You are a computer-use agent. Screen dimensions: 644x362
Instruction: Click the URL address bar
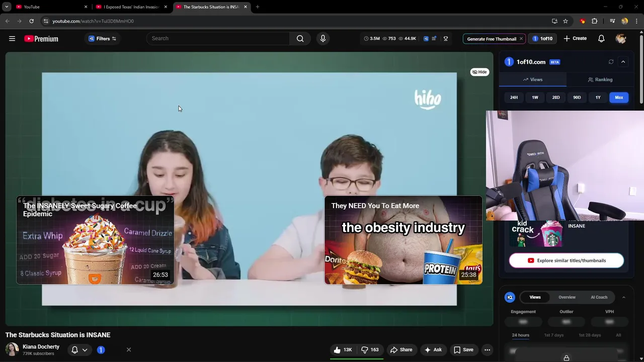(x=297, y=21)
